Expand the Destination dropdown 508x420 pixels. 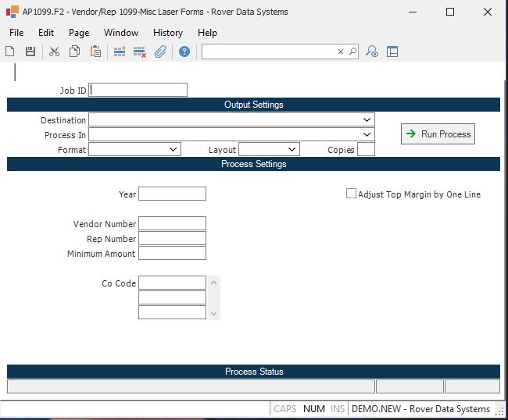coord(367,120)
